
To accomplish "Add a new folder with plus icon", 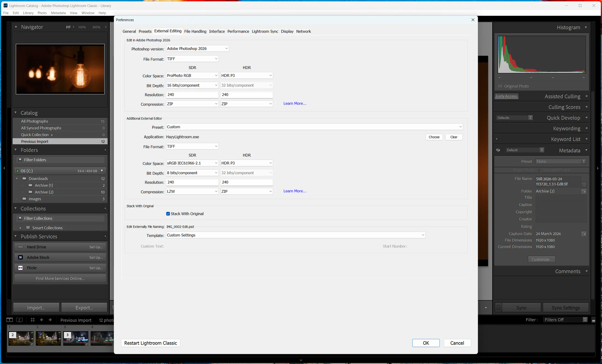I will click(105, 150).
